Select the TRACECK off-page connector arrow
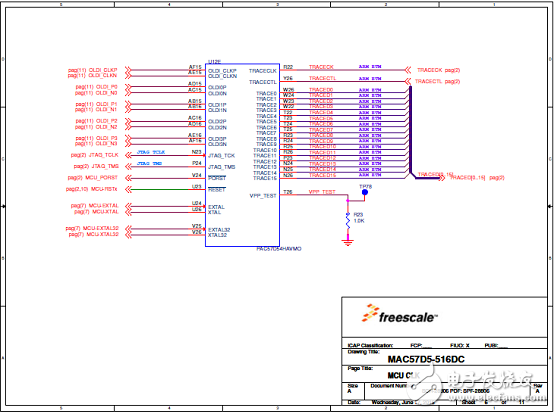Viewport: 554px width, 414px height. 408,70
